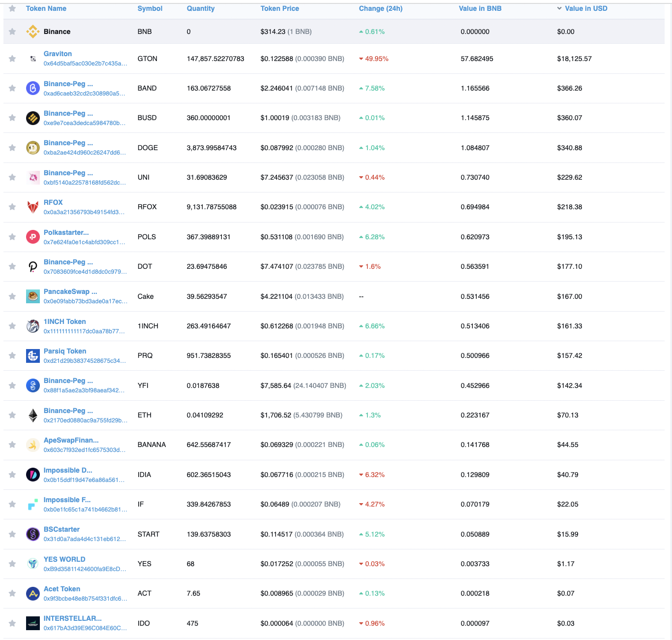Sort by the Token Name column header

point(46,8)
